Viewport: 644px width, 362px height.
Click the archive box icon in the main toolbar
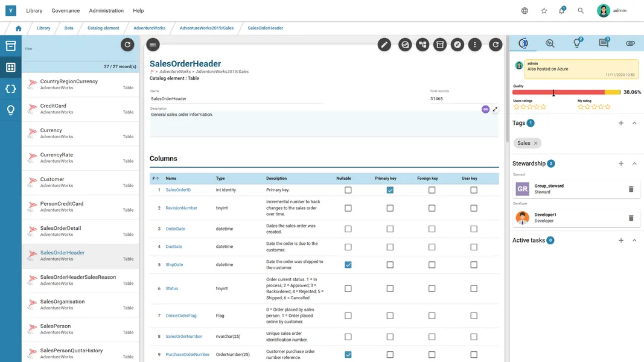(x=440, y=44)
